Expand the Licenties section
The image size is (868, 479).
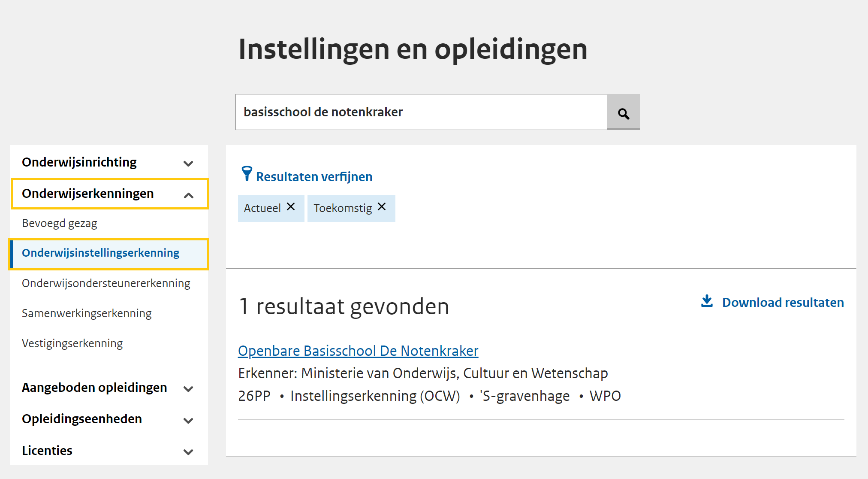109,451
